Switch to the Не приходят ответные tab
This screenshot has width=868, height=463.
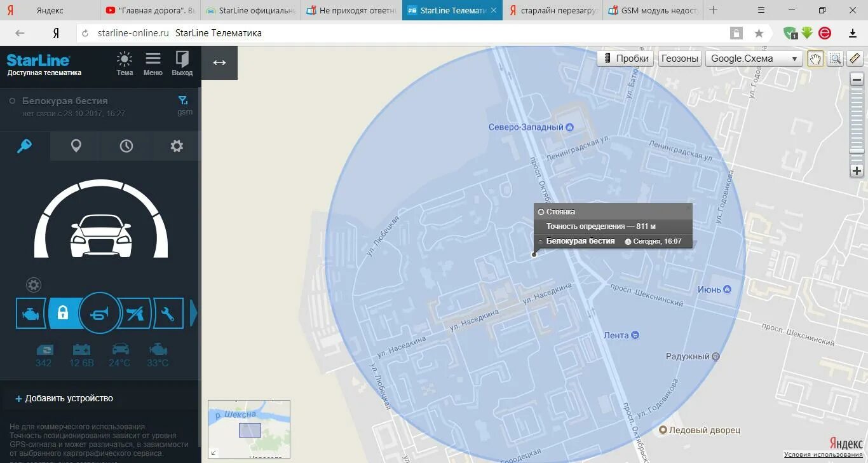click(351, 10)
